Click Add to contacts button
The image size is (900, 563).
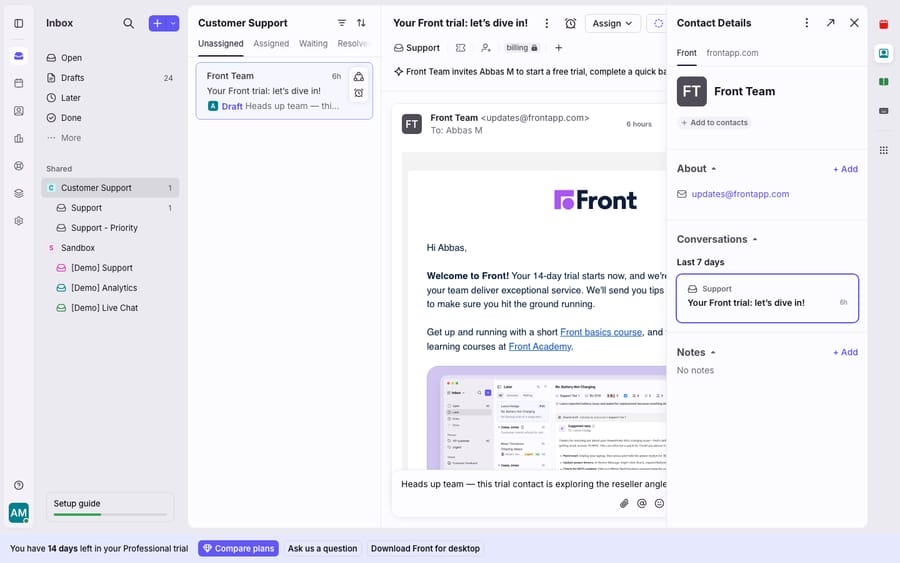[x=714, y=123]
